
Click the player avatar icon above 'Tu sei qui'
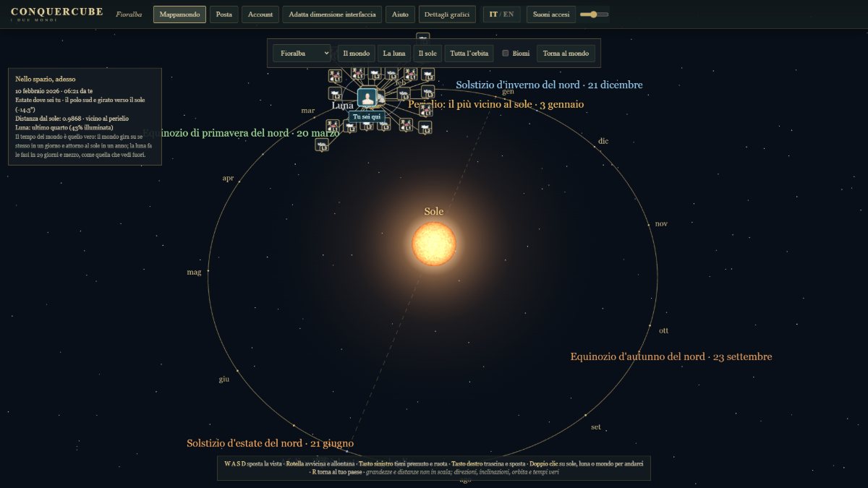368,98
